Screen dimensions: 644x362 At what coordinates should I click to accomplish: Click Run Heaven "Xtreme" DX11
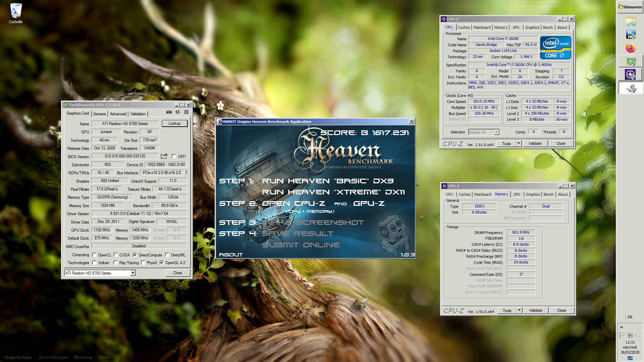pyautogui.click(x=333, y=192)
